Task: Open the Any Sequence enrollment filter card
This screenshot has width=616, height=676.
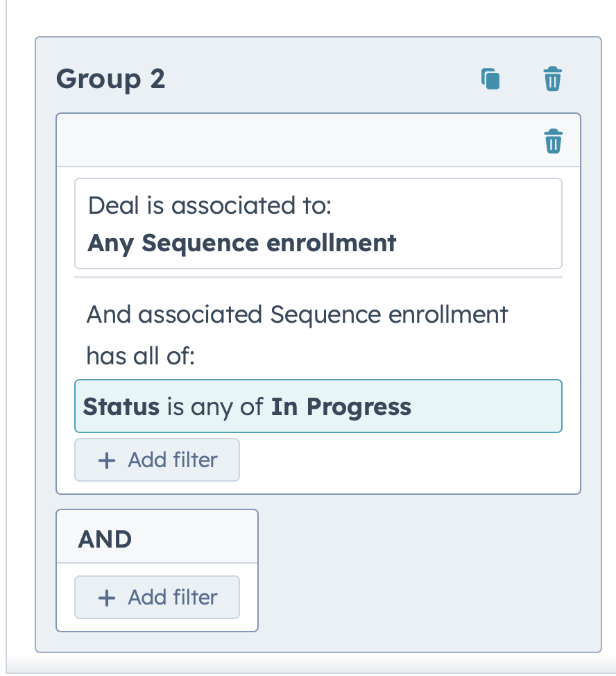Action: [x=318, y=223]
